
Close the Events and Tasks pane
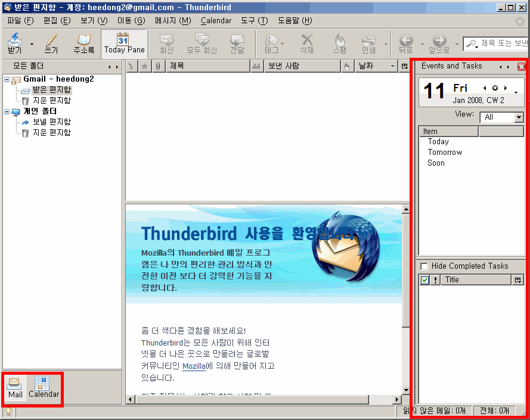pos(521,67)
